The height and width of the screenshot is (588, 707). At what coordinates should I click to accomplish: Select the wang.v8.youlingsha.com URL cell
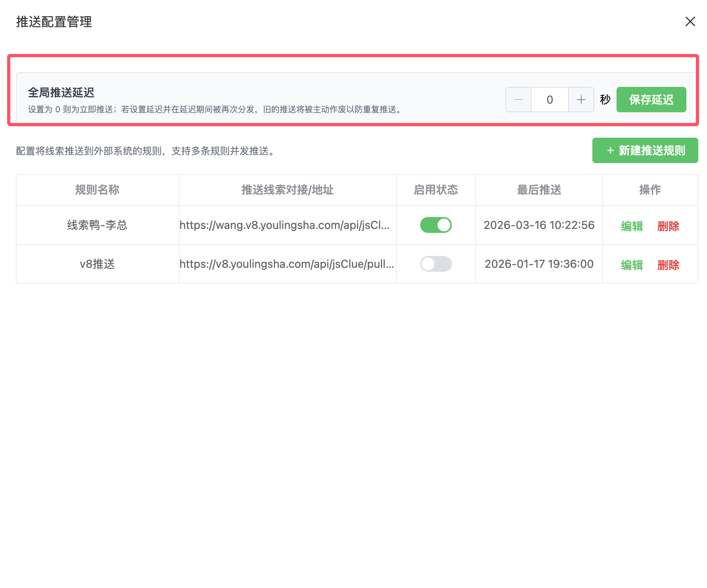pyautogui.click(x=284, y=225)
